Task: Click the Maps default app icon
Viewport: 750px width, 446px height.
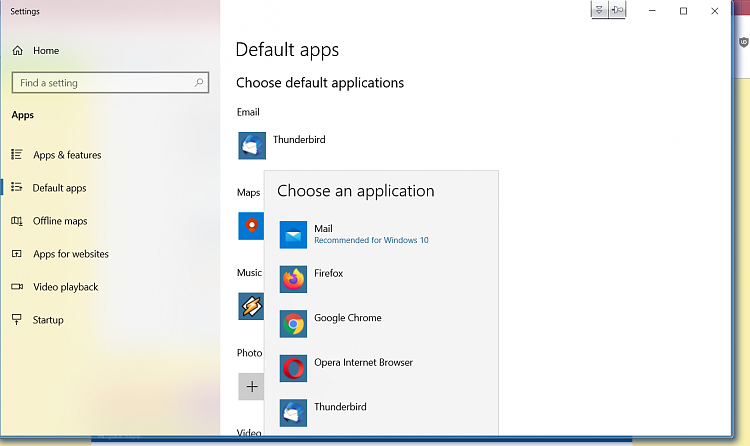Action: tap(250, 226)
